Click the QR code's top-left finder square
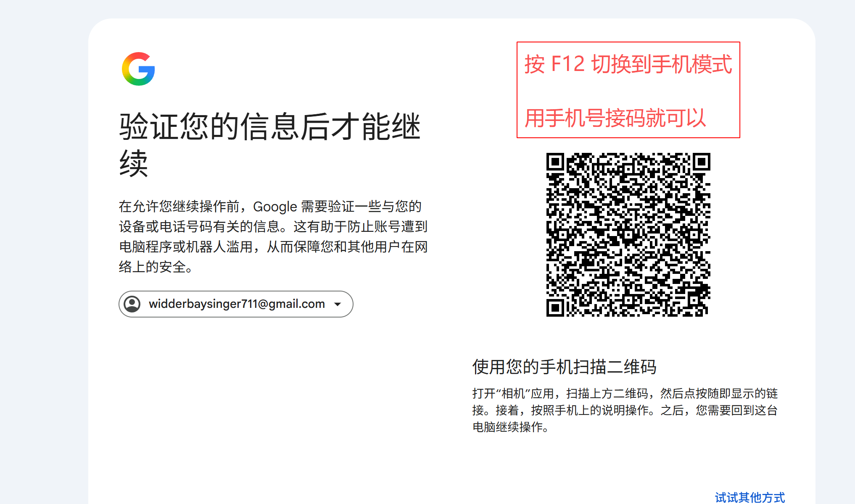Viewport: 855px width, 504px height. [555, 161]
